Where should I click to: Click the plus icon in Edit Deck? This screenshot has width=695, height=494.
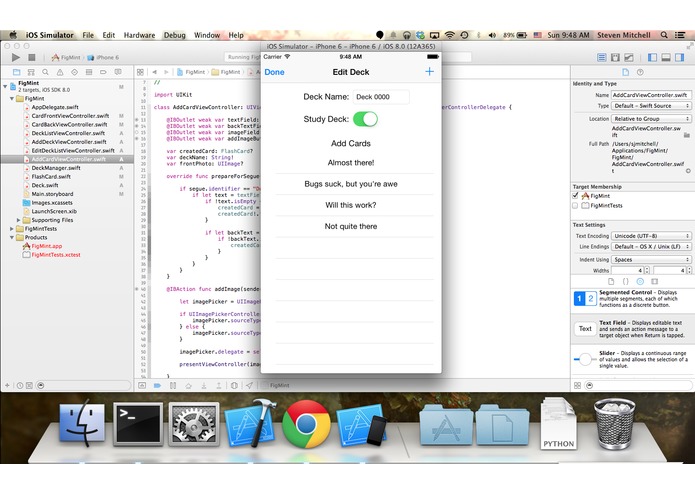(429, 72)
